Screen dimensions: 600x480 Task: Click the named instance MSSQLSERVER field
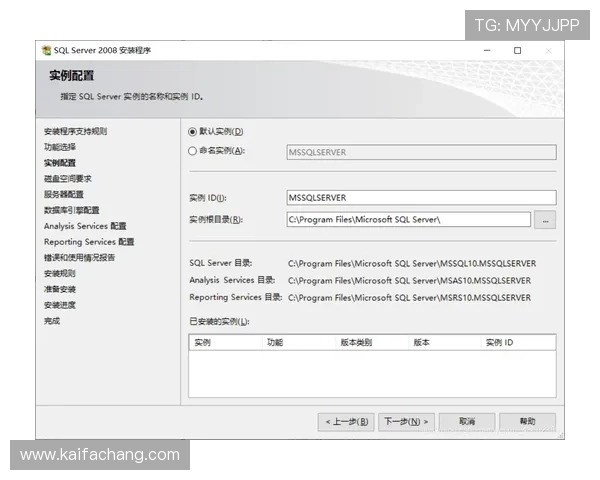[x=421, y=152]
